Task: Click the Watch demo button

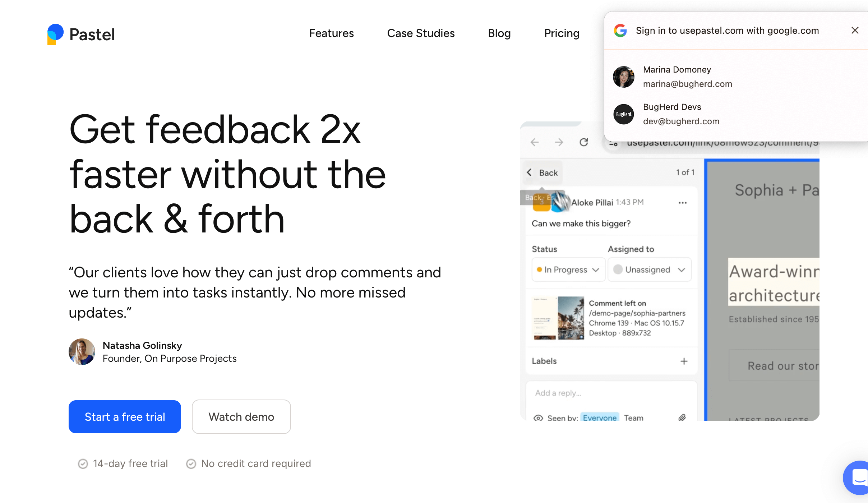Action: pyautogui.click(x=241, y=417)
